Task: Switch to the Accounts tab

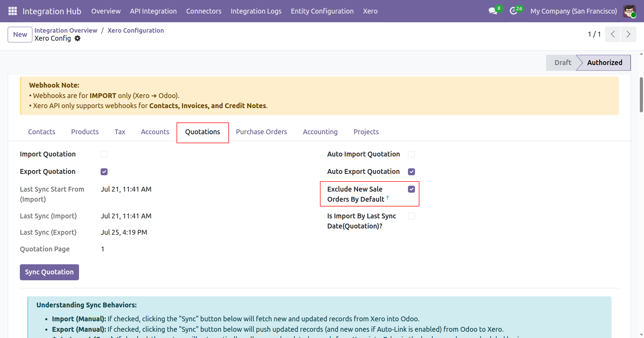Action: [155, 132]
